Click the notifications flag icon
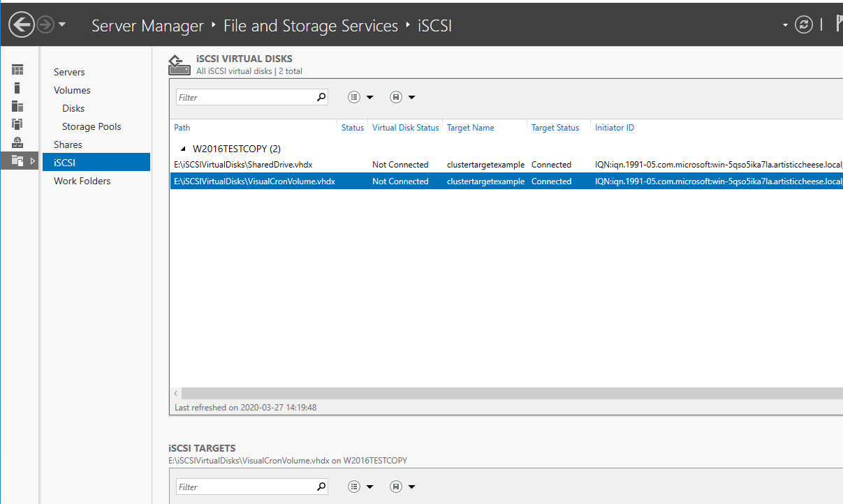843x504 pixels. point(837,25)
